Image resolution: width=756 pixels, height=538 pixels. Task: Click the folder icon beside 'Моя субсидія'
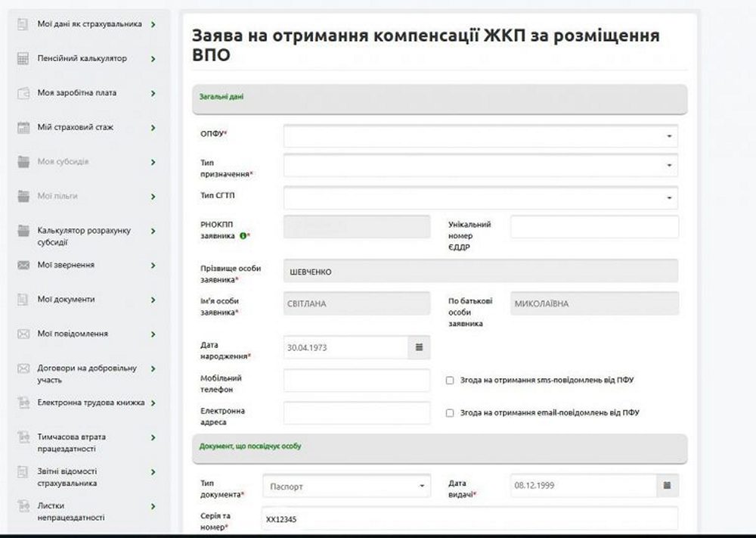tap(23, 162)
